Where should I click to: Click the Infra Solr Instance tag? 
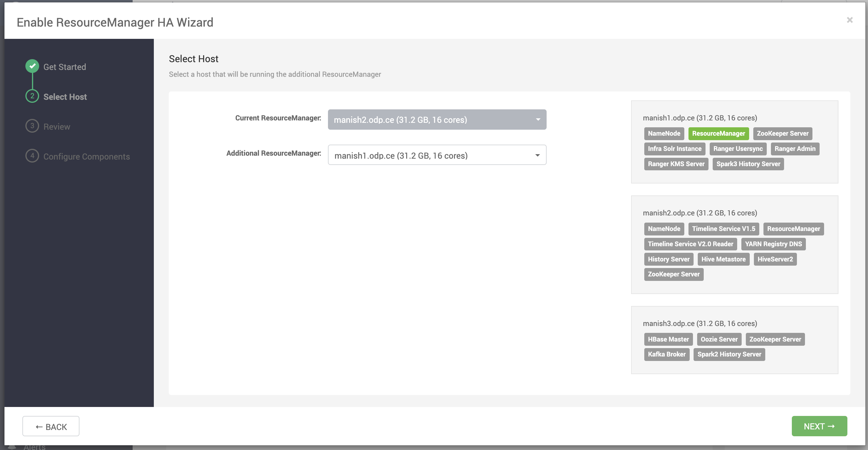[x=674, y=149]
